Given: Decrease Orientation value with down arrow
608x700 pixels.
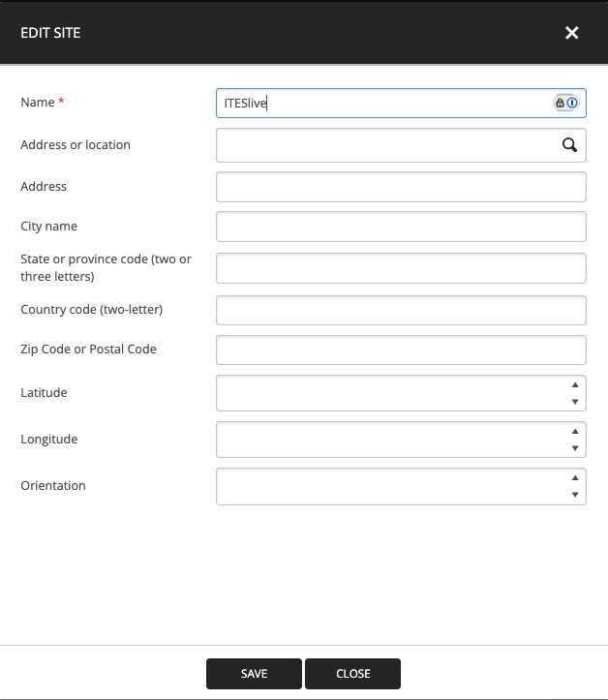Looking at the screenshot, I should point(575,495).
